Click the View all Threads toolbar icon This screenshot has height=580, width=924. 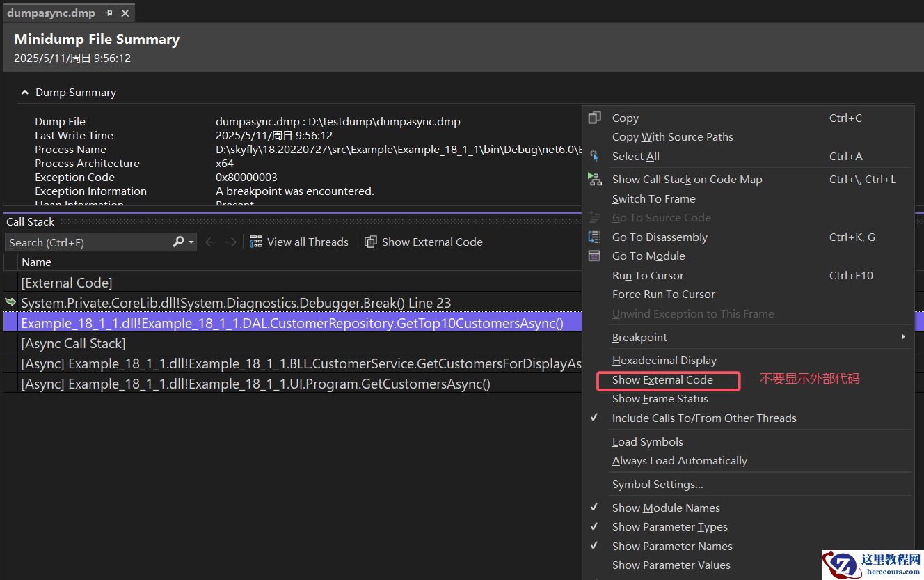(x=256, y=242)
